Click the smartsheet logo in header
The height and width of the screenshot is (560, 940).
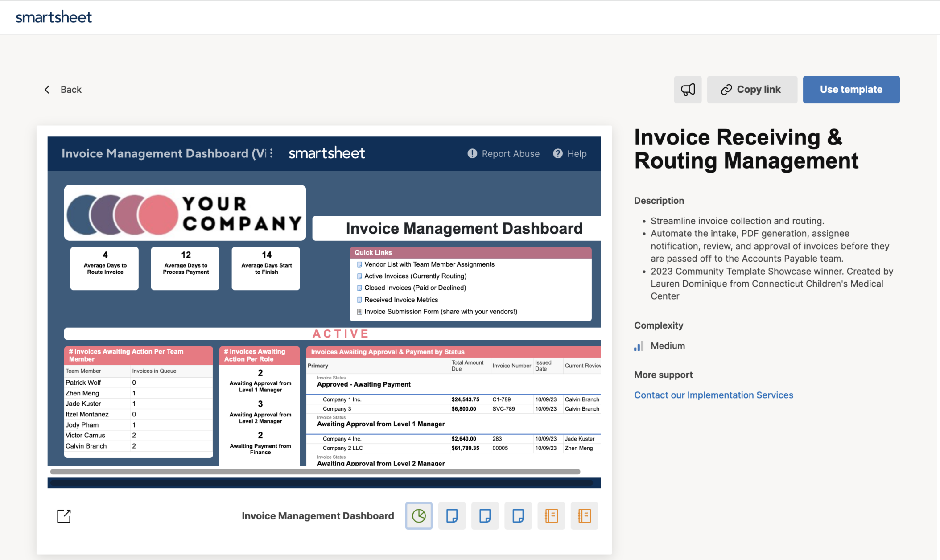click(x=54, y=17)
